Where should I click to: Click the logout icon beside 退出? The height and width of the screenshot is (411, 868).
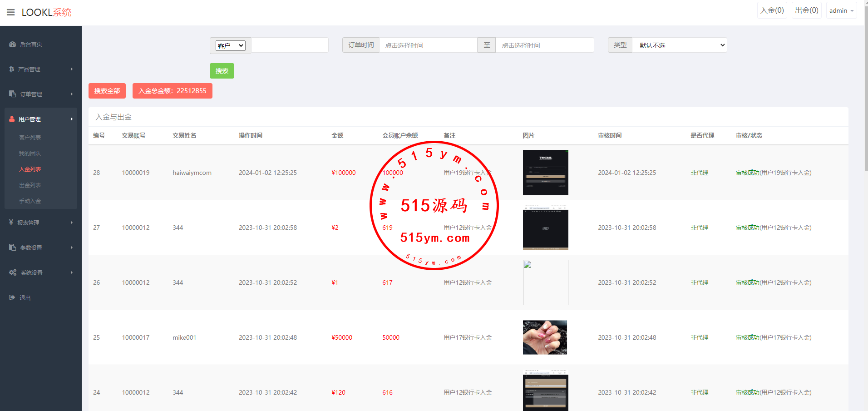pos(12,297)
